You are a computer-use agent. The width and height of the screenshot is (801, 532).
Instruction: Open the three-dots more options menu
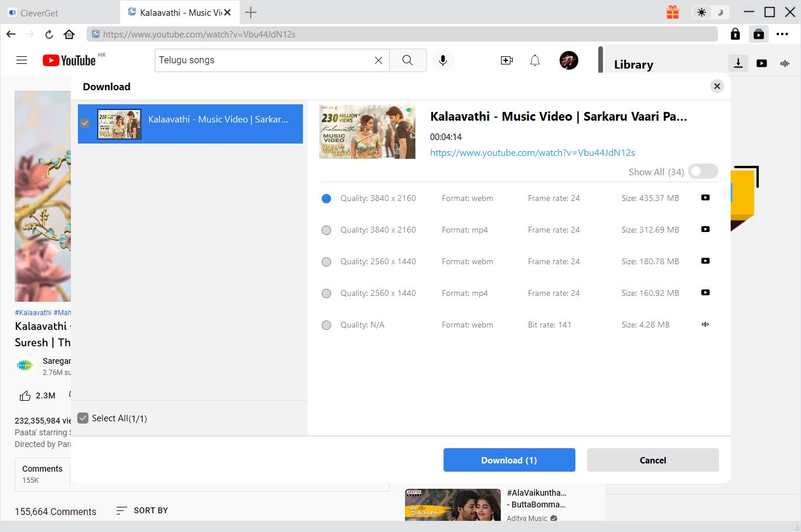tap(782, 34)
